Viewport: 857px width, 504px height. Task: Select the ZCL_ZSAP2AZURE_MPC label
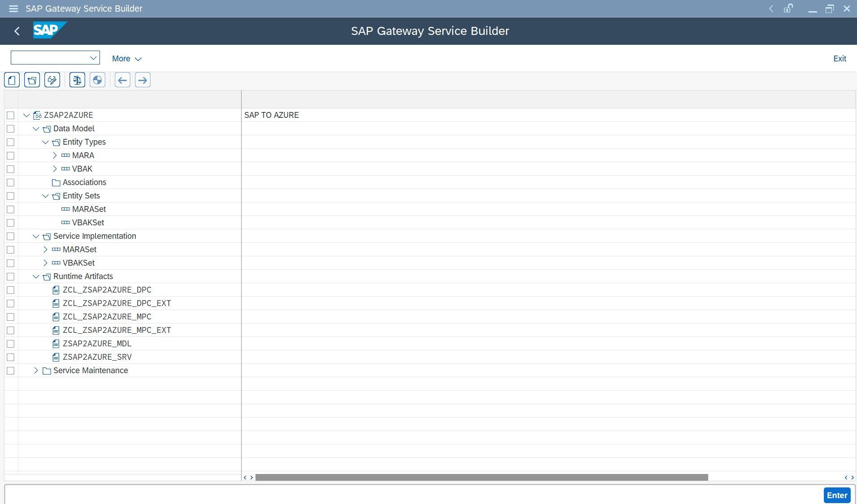[107, 317]
